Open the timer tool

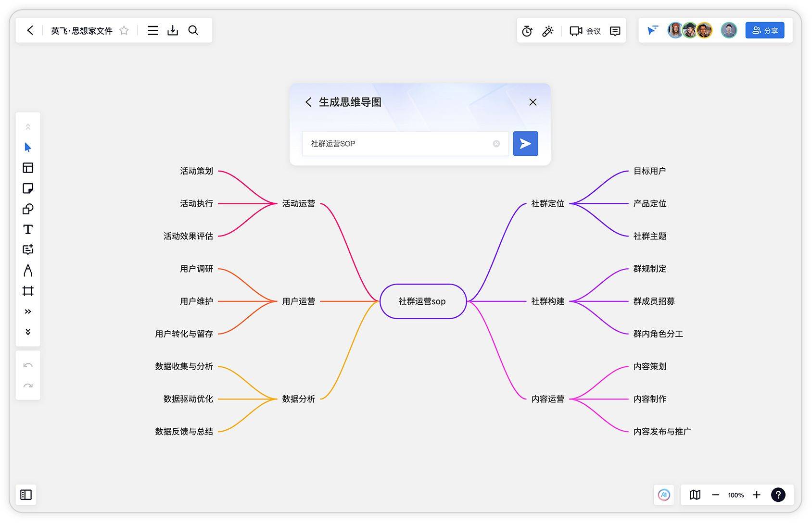click(x=527, y=31)
